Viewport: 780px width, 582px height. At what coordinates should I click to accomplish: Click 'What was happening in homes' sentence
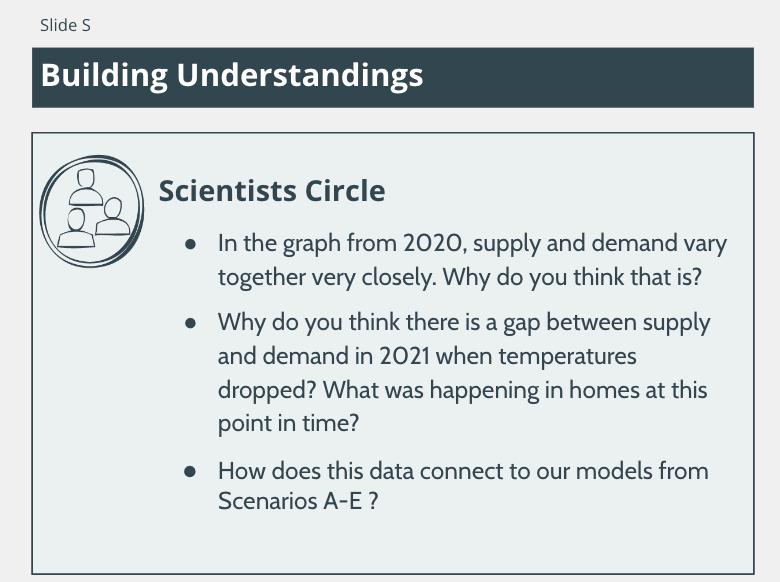click(515, 390)
